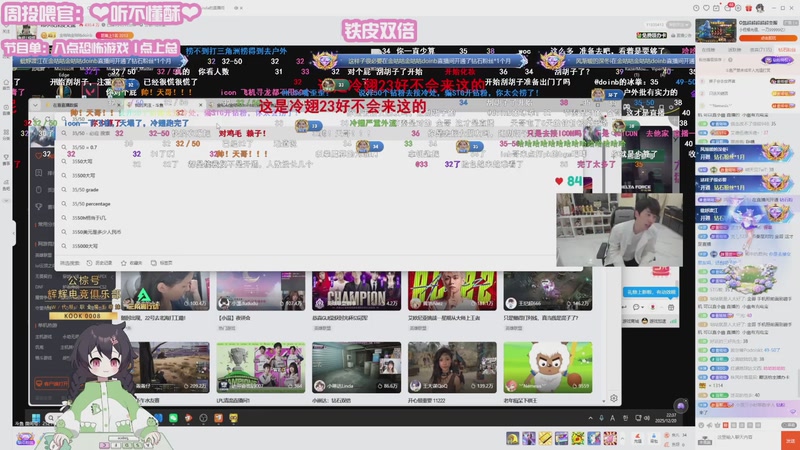800x450 pixels.
Task: Open the WeChat icon on the taskbar
Action: point(173,418)
